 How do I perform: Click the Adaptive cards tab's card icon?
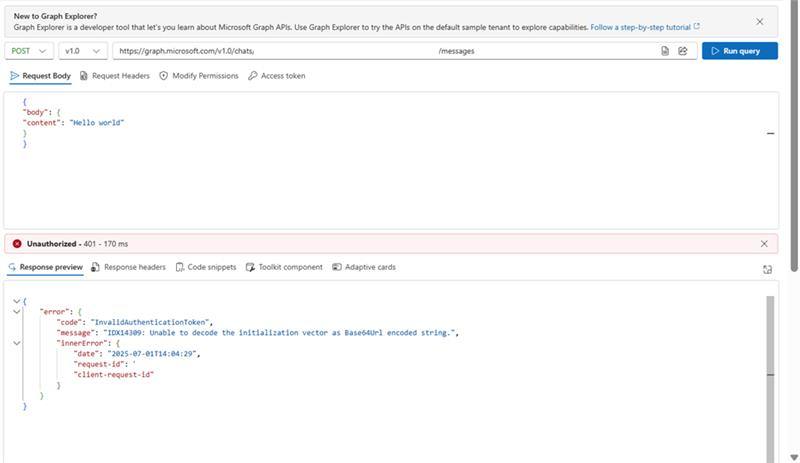[x=337, y=267]
